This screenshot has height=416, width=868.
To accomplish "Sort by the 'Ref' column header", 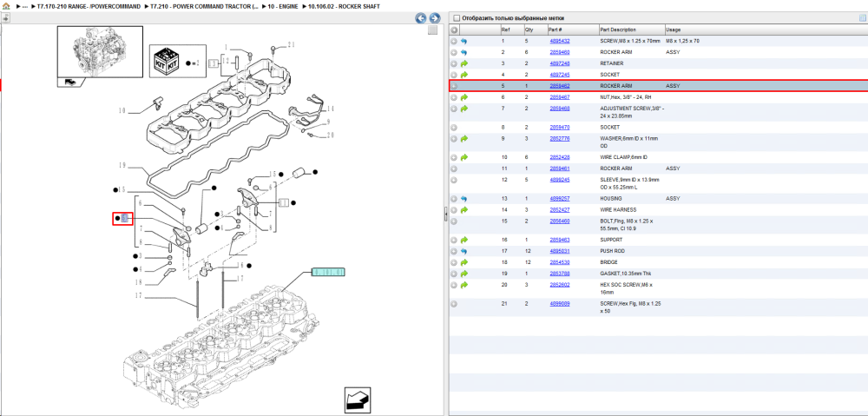I will pyautogui.click(x=511, y=30).
